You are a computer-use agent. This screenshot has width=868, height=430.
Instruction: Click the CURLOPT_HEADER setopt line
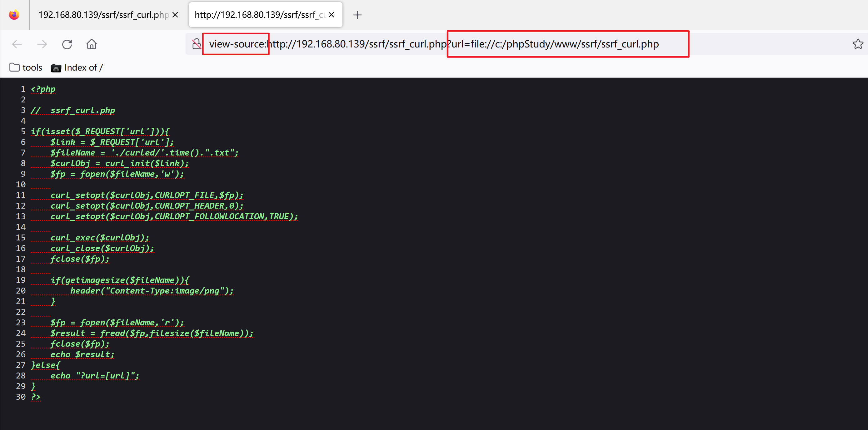point(147,206)
